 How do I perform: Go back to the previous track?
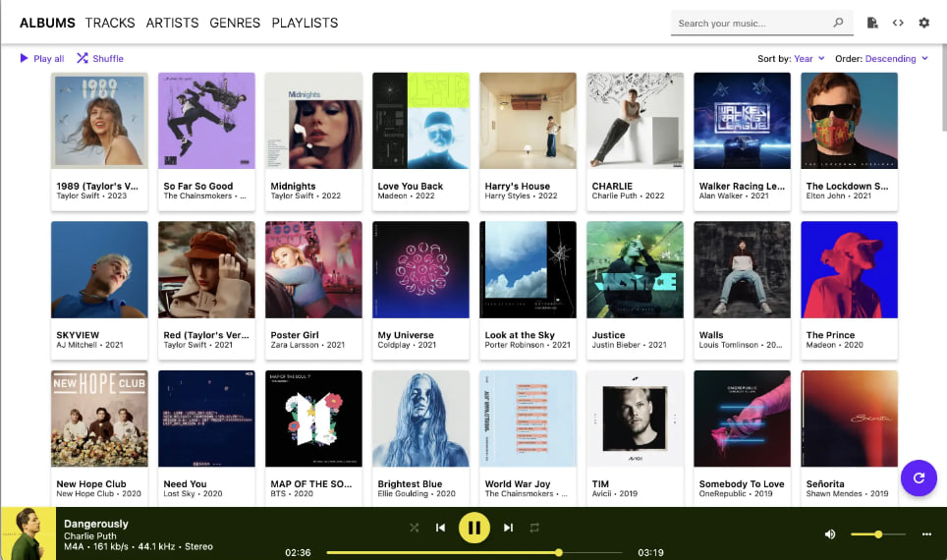point(440,528)
